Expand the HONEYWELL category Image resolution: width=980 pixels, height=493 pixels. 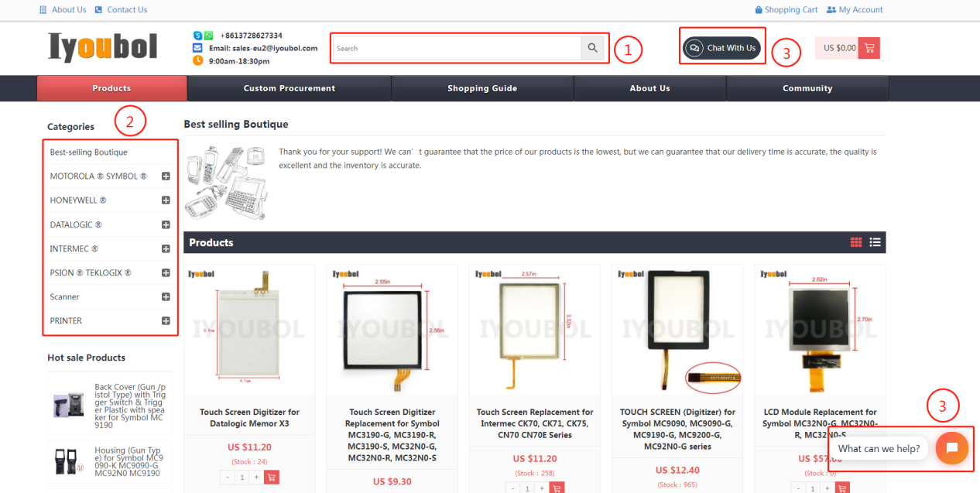166,200
